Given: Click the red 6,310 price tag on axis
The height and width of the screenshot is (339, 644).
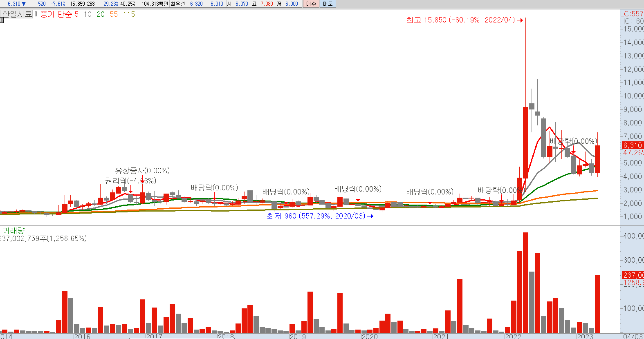Looking at the screenshot, I should [633, 145].
